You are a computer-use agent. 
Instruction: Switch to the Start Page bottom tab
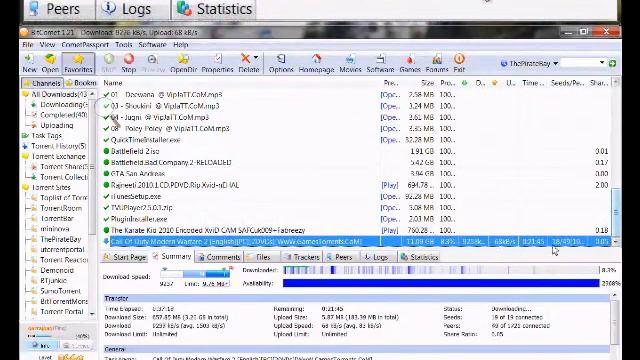[125, 257]
